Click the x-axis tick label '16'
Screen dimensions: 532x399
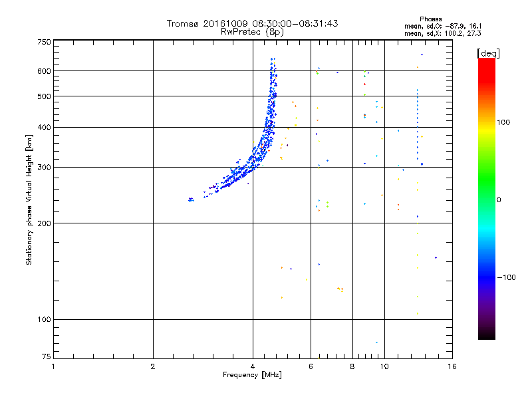(452, 366)
